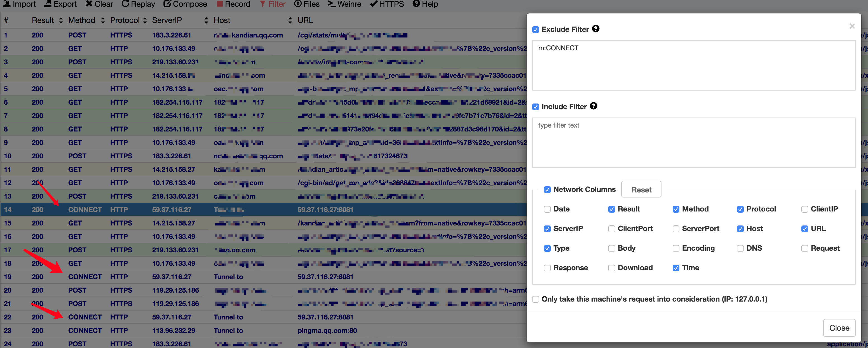Disable the Host column checkbox
The height and width of the screenshot is (348, 868).
(740, 229)
